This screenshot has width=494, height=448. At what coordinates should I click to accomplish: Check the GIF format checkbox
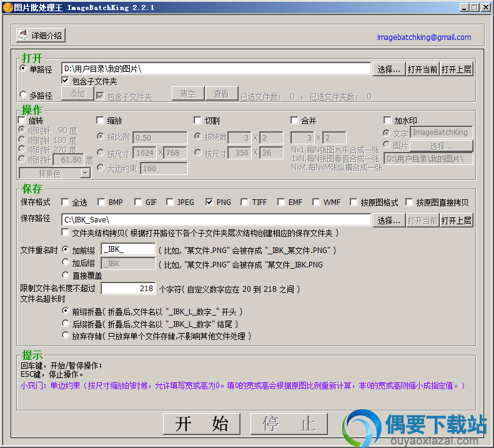click(138, 202)
